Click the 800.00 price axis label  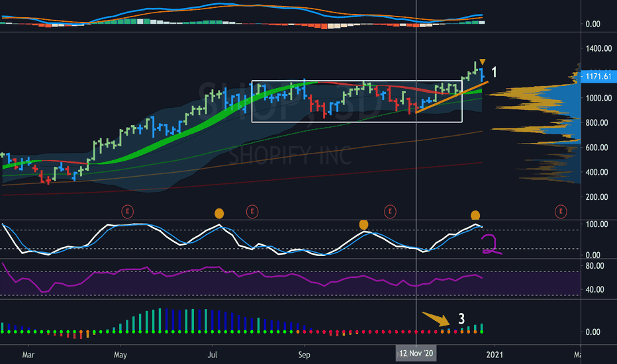click(596, 123)
